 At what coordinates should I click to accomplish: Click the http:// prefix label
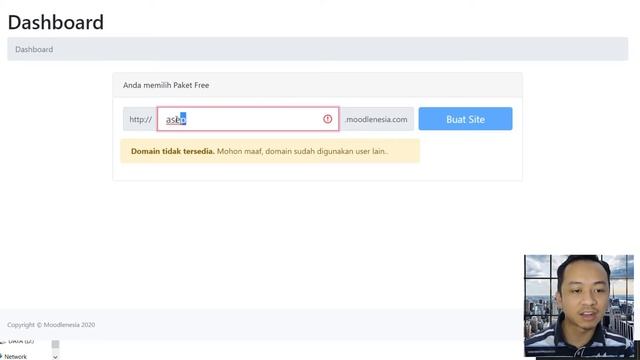pyautogui.click(x=140, y=119)
